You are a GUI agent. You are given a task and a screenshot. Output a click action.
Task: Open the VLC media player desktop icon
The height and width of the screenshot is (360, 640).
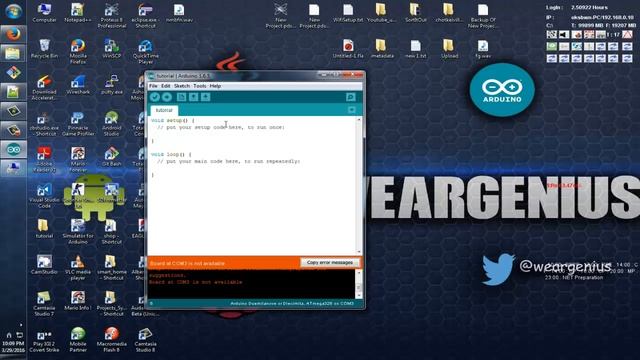(x=78, y=267)
